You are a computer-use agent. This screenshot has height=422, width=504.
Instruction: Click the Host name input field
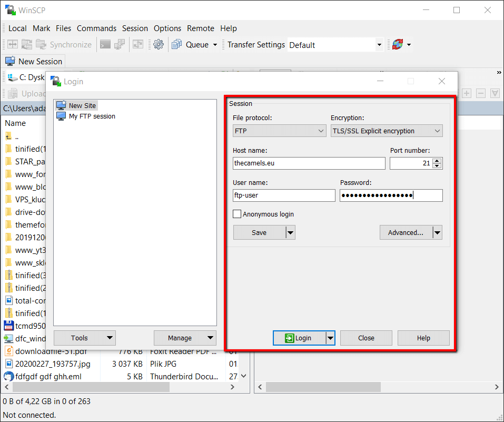(x=309, y=163)
